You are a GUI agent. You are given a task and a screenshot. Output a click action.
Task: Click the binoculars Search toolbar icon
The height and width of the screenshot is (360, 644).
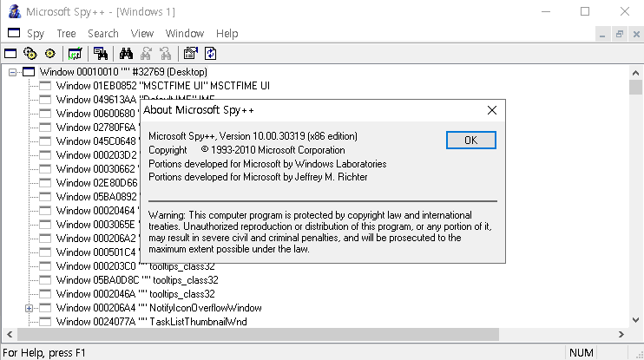pyautogui.click(x=126, y=54)
